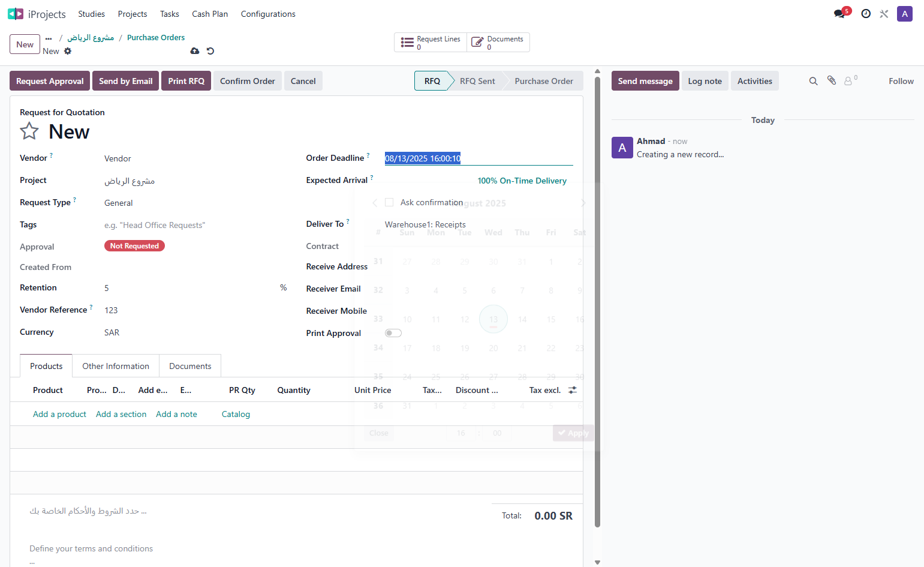Viewport: 924px width, 567px height.
Task: Follow this record via Follow button
Action: coord(901,81)
